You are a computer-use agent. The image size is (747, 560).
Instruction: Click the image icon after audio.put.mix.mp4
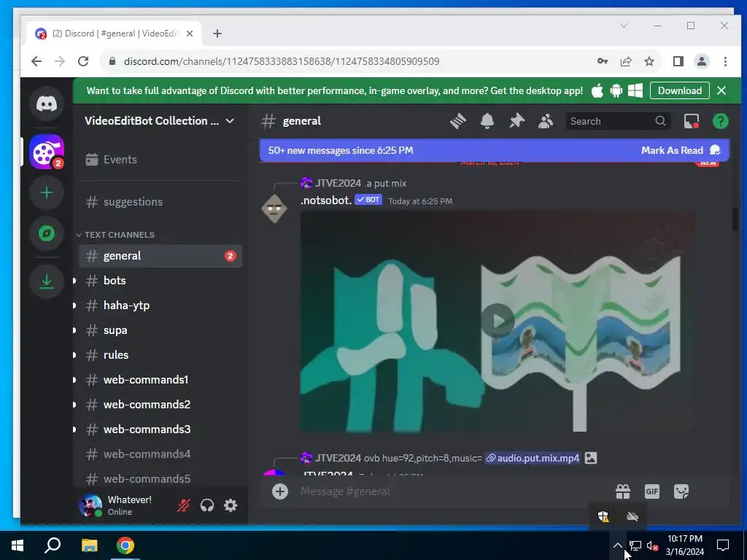(591, 458)
